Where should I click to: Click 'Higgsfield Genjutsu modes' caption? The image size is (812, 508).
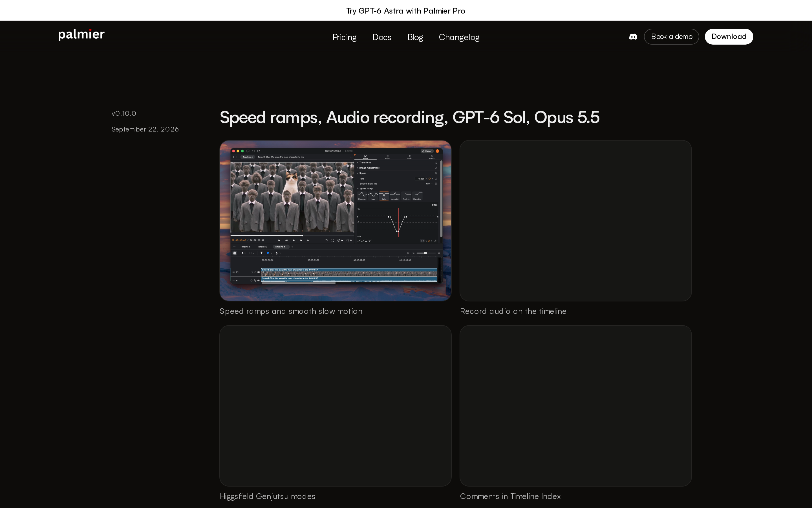coord(267,496)
